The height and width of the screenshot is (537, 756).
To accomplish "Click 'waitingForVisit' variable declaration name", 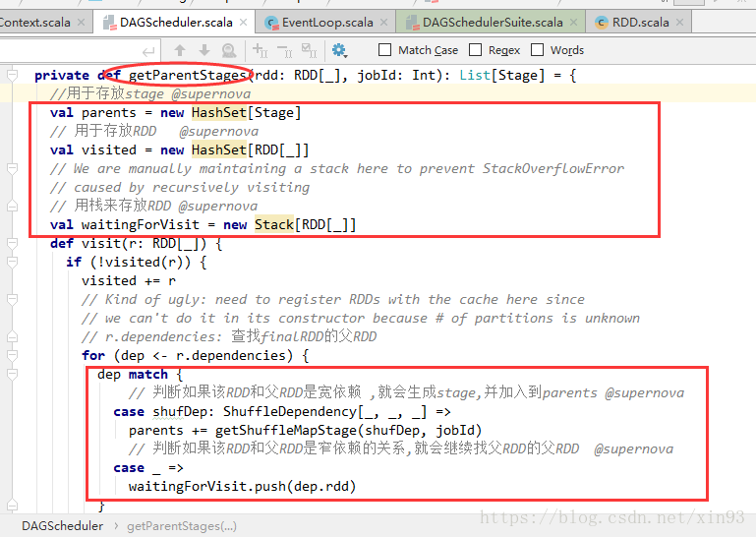I will [140, 225].
